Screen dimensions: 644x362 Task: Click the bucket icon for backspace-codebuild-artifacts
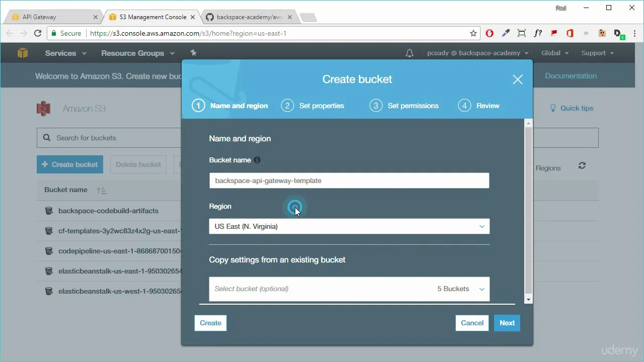49,211
